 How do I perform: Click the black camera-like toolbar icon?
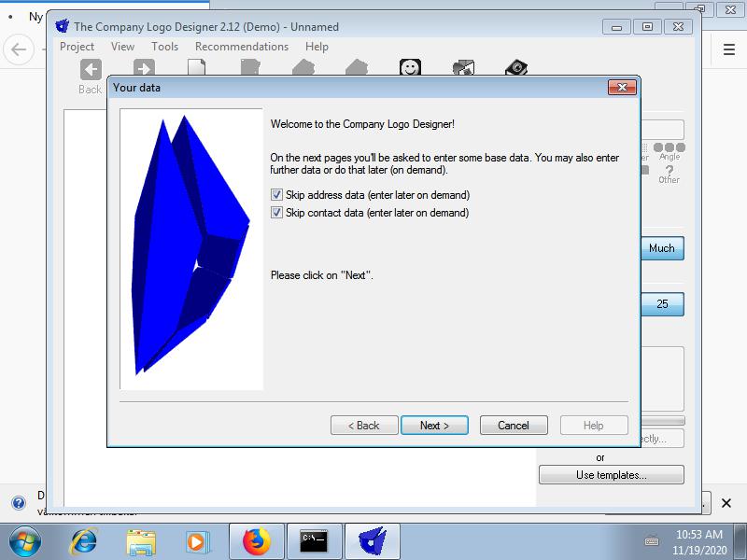pyautogui.click(x=516, y=67)
